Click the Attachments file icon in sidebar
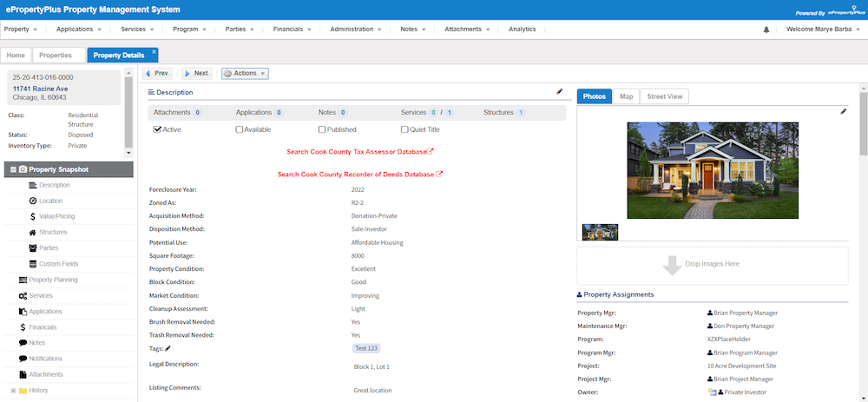This screenshot has width=868, height=402. (x=23, y=374)
